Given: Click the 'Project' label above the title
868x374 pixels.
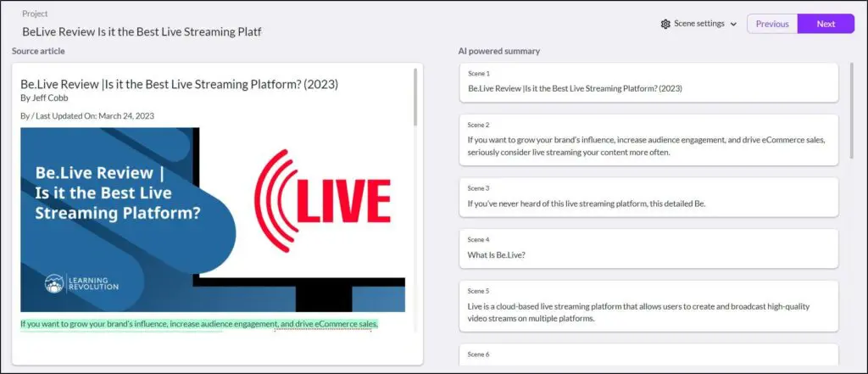Looking at the screenshot, I should [x=35, y=14].
